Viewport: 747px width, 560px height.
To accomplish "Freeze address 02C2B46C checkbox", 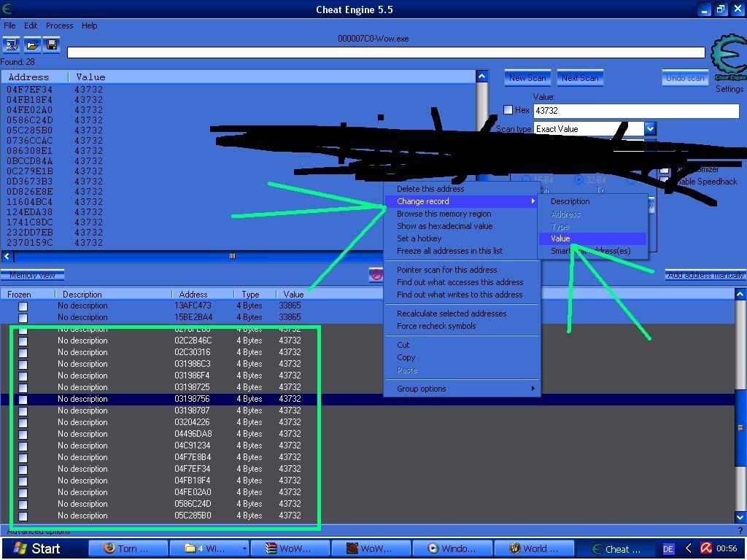I will click(x=23, y=341).
